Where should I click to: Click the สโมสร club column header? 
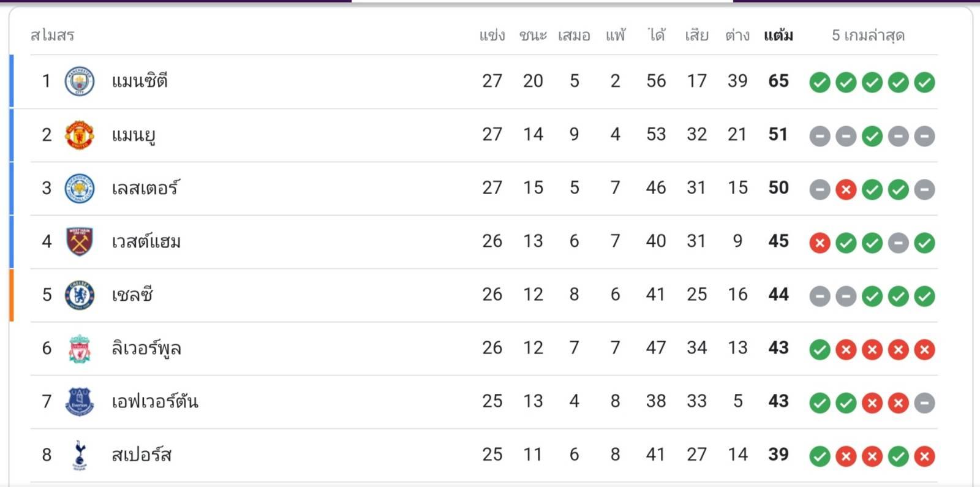pos(53,36)
